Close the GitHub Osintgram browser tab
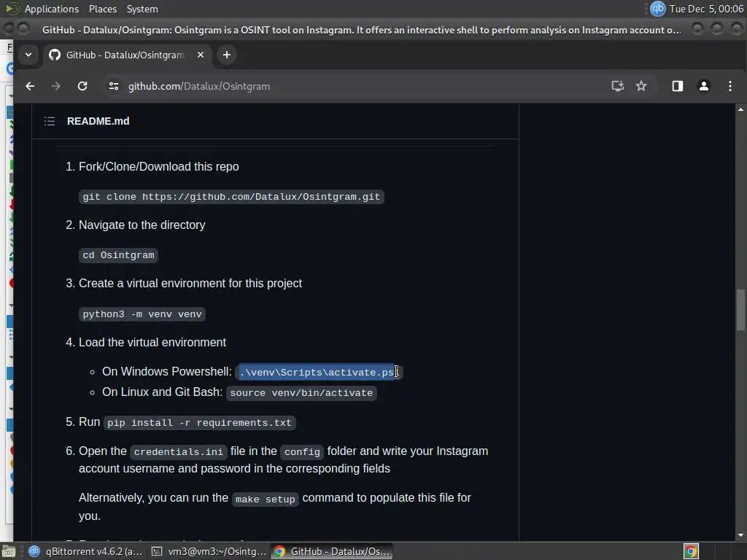This screenshot has width=747, height=560. click(x=201, y=55)
